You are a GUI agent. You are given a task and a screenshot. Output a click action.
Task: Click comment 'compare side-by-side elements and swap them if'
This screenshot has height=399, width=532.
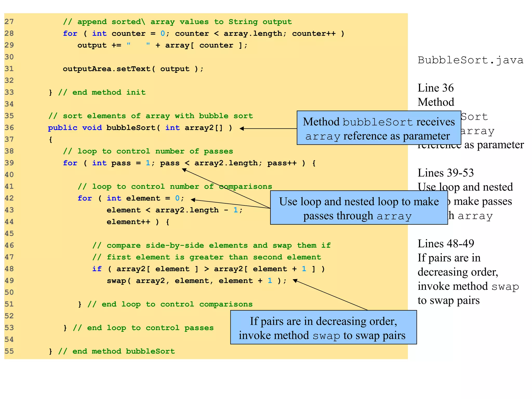(212, 245)
